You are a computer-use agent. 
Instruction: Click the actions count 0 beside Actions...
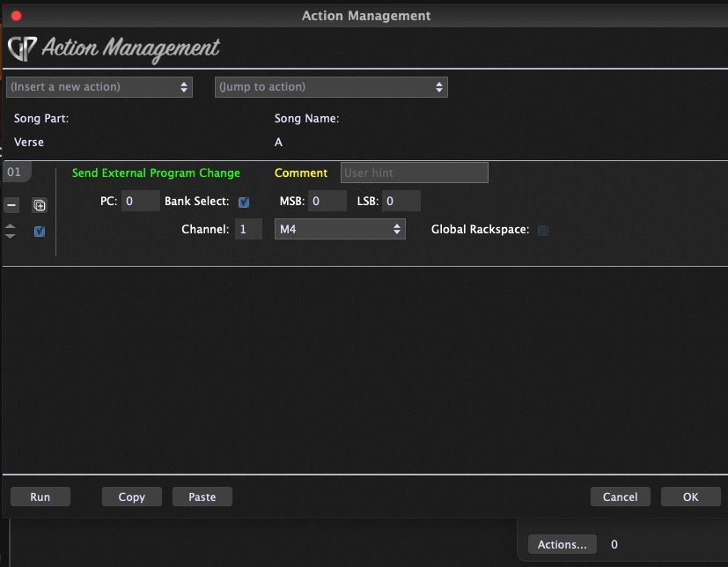coord(614,544)
